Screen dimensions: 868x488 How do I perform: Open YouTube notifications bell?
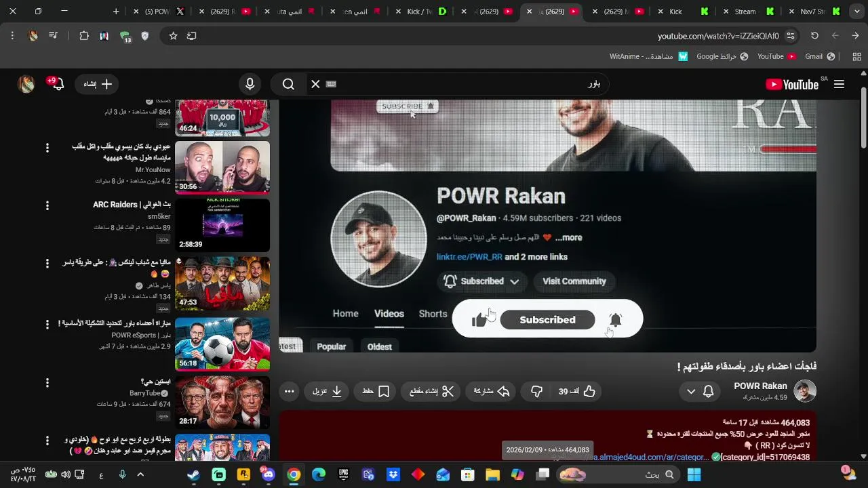(57, 84)
